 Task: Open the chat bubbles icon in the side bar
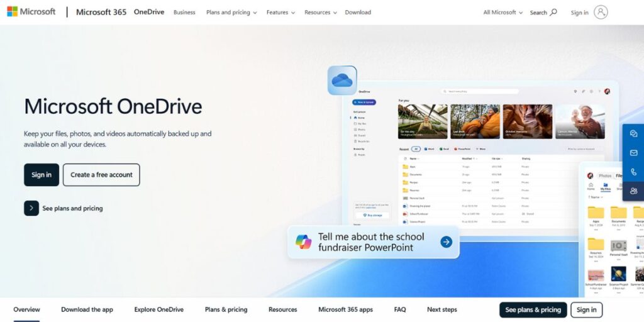pyautogui.click(x=633, y=133)
